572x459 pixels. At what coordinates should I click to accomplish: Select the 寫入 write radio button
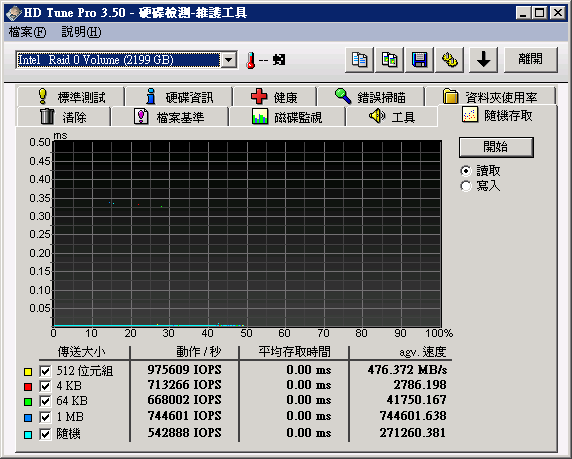pyautogui.click(x=466, y=186)
